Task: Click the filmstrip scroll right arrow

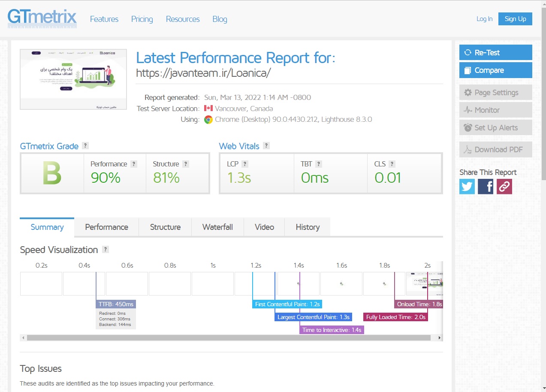Action: point(440,338)
